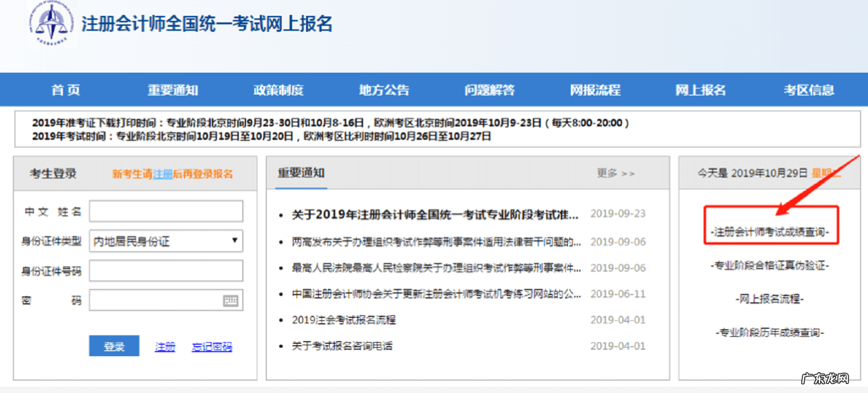Open 注册会计师考试成绩查询 link
The image size is (868, 393).
(x=770, y=232)
